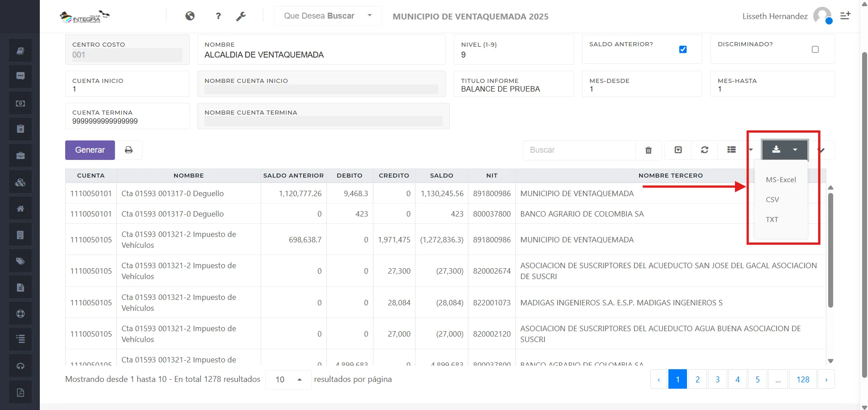This screenshot has height=410, width=868.
Task: Select CSV from the export options
Action: coord(773,199)
